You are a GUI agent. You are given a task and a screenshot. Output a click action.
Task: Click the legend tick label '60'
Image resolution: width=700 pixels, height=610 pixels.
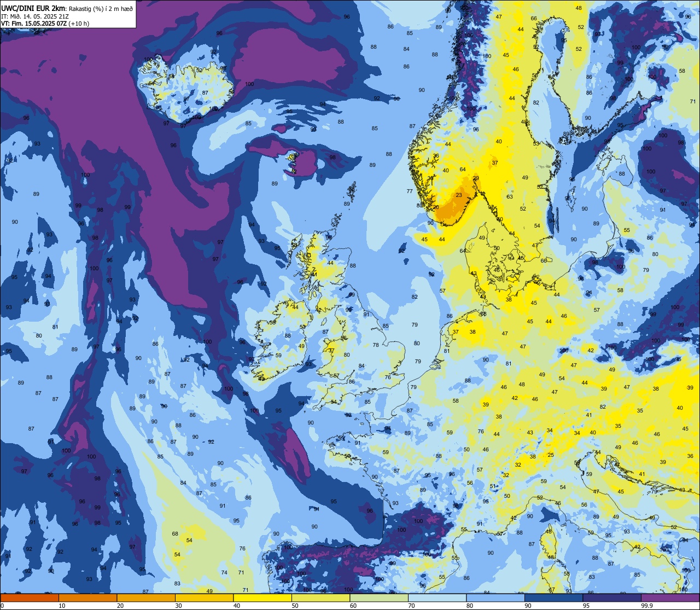point(353,606)
